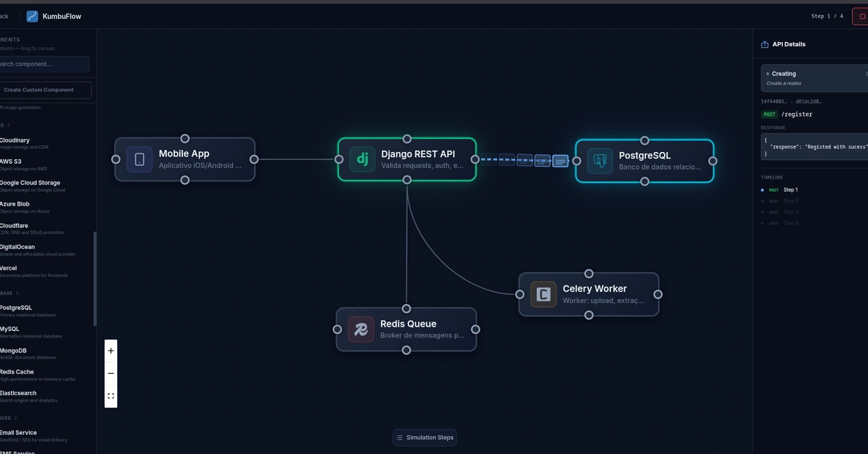
Task: Choose the PostgreSQL component in the sidebar list
Action: pos(46,311)
